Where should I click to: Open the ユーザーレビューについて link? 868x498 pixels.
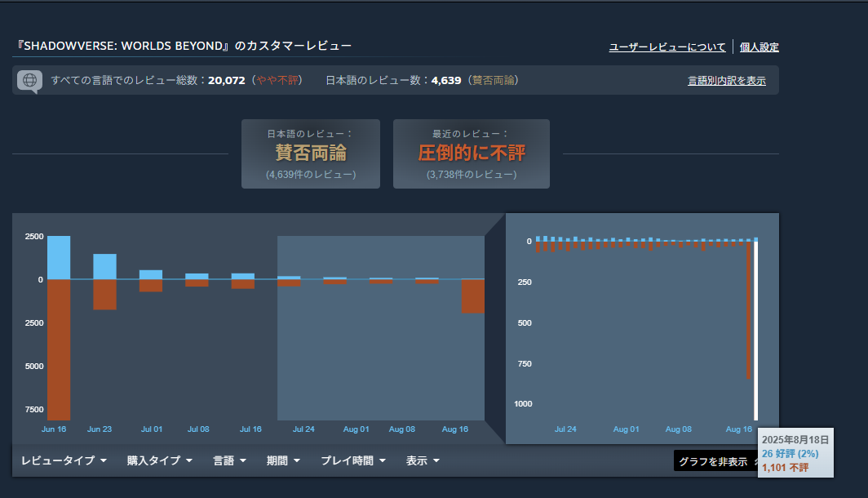pyautogui.click(x=666, y=47)
